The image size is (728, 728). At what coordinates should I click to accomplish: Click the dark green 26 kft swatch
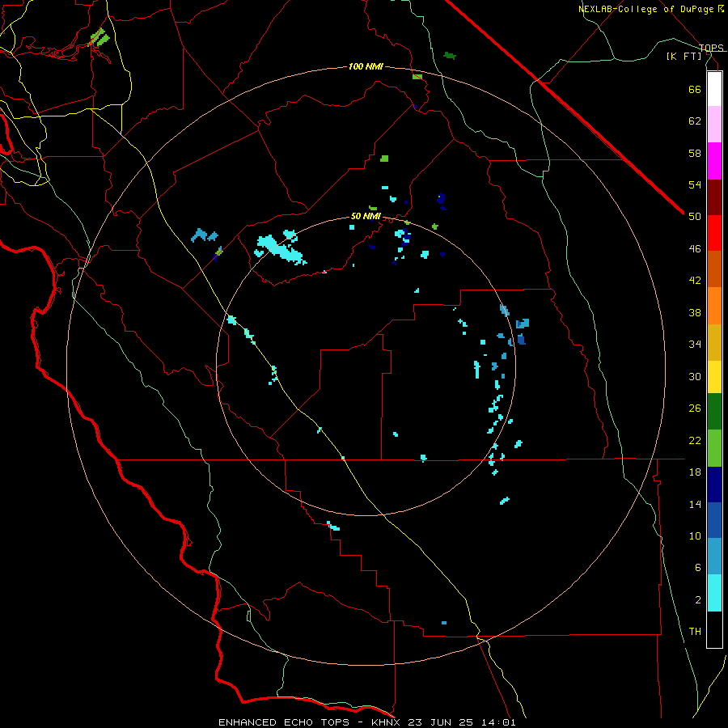pyautogui.click(x=714, y=412)
